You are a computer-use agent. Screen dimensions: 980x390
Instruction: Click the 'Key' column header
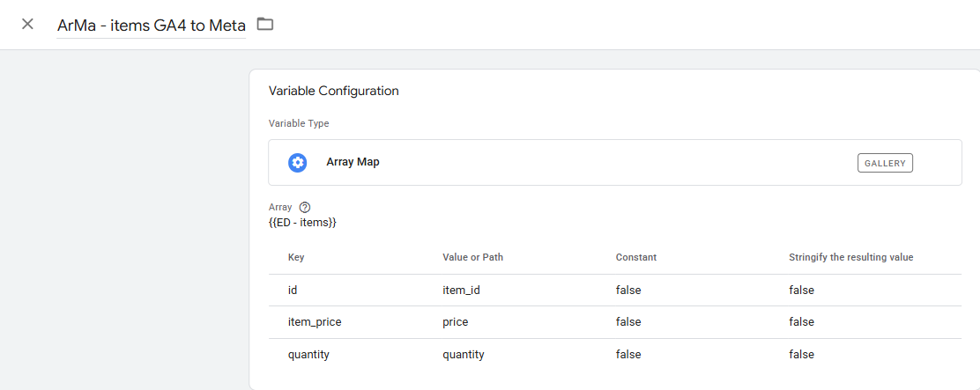(296, 257)
